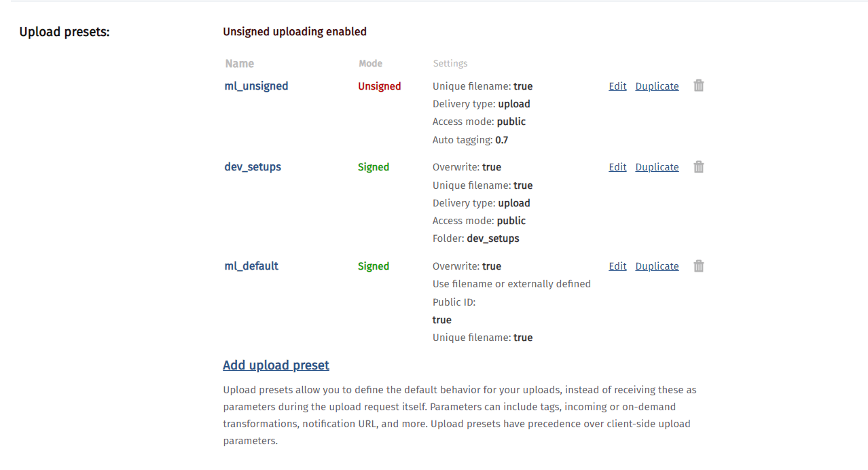
Task: Edit the dev_setups upload preset
Action: pyautogui.click(x=617, y=167)
